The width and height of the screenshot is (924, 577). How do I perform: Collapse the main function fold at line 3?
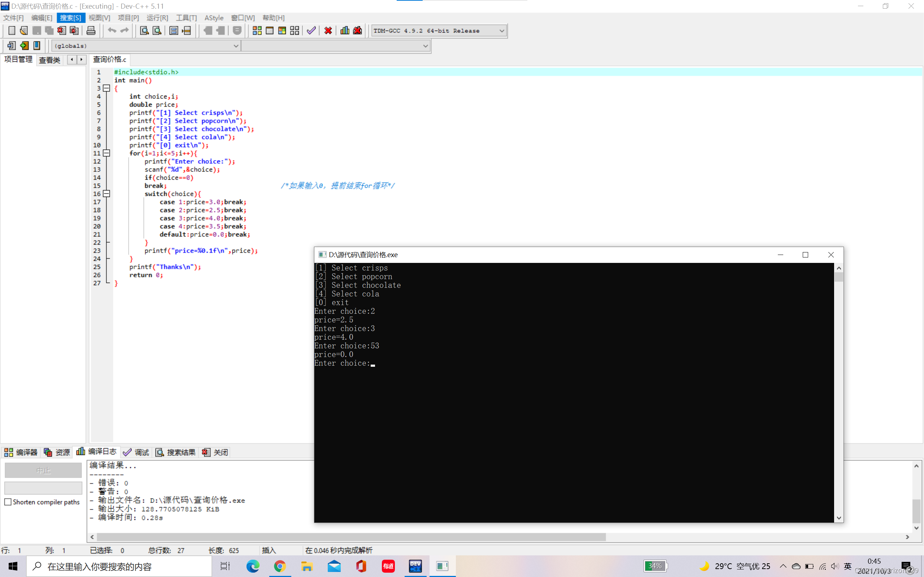[x=107, y=88]
